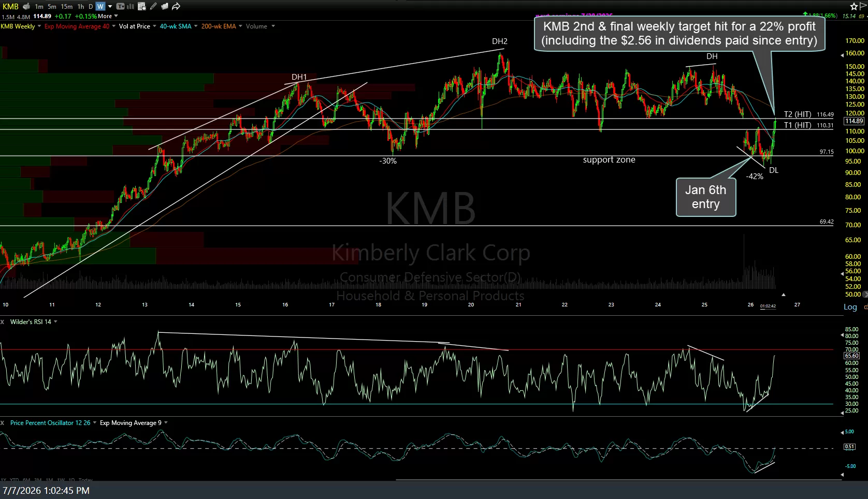Click the symbol link icon beside KMB
This screenshot has width=868, height=499.
tap(26, 6)
